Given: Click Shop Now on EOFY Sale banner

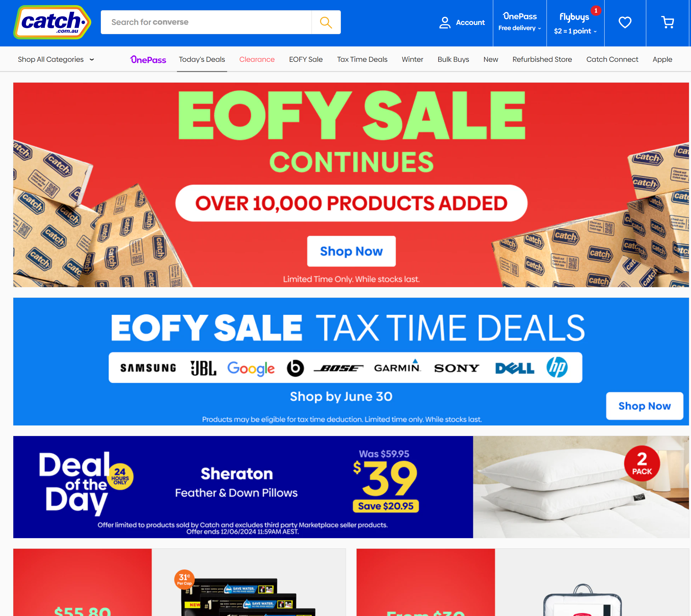Looking at the screenshot, I should (x=351, y=251).
